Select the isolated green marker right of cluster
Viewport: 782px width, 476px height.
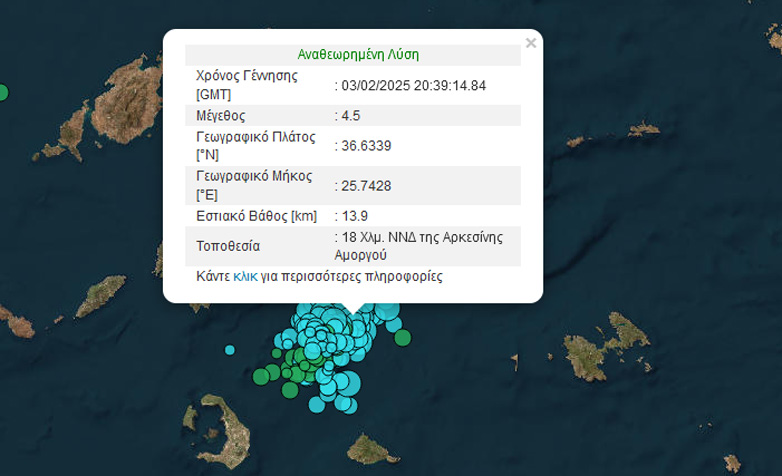pyautogui.click(x=403, y=338)
